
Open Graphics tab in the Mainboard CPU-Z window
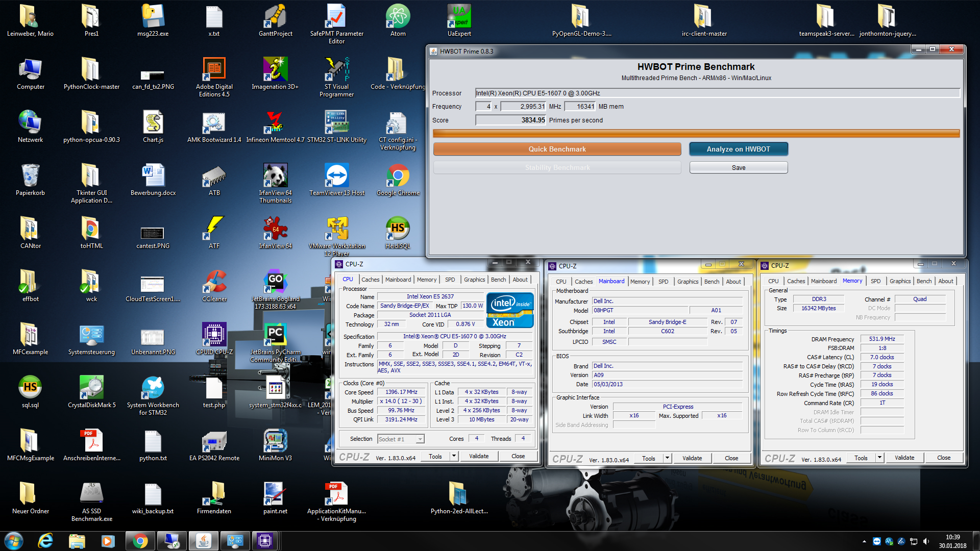tap(688, 282)
